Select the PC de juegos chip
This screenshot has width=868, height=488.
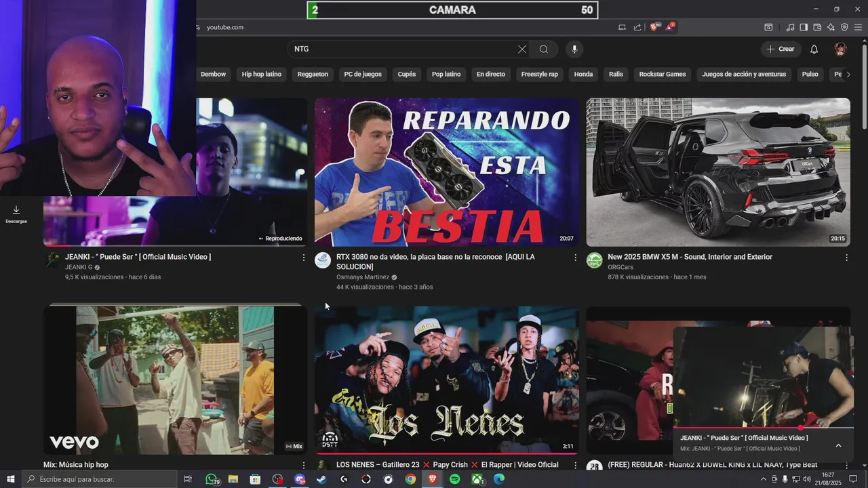coord(363,75)
